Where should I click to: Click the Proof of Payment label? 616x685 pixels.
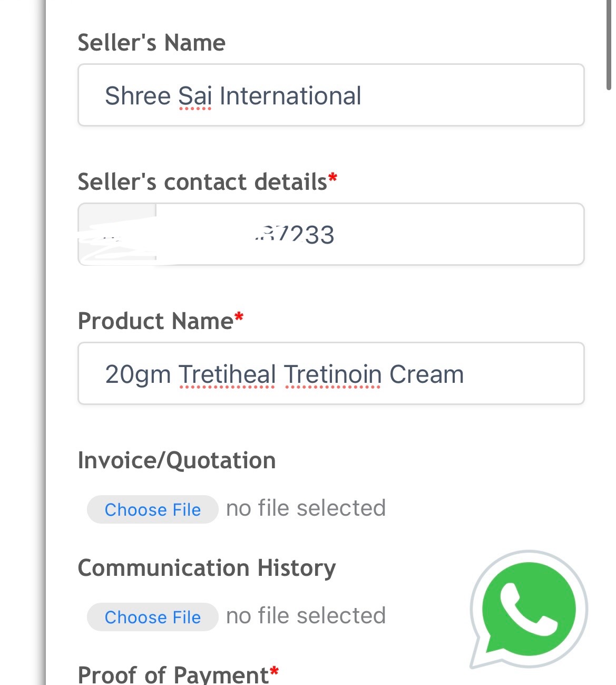[x=173, y=676]
